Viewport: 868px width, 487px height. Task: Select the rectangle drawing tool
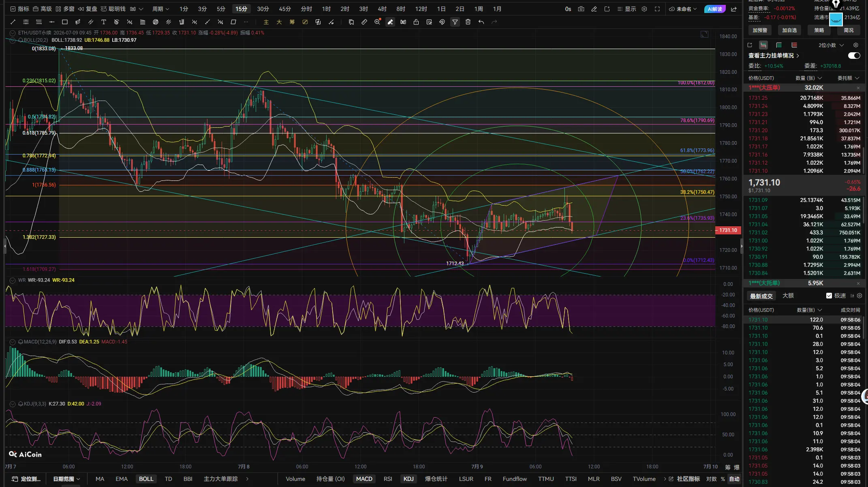[x=65, y=22]
